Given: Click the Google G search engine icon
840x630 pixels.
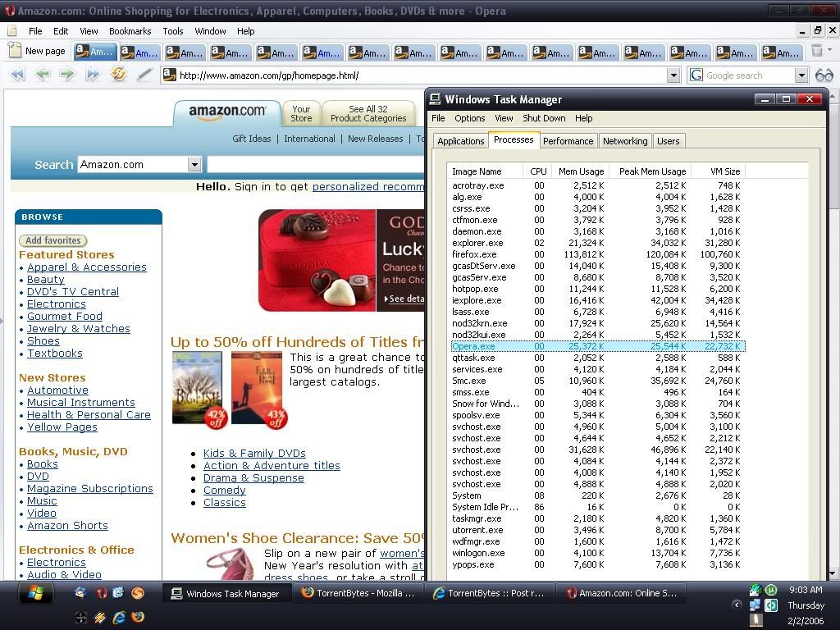Looking at the screenshot, I should pyautogui.click(x=696, y=75).
